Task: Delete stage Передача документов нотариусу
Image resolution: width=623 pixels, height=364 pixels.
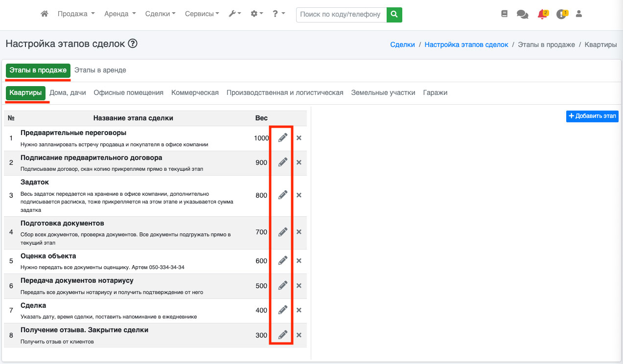Action: pos(299,286)
